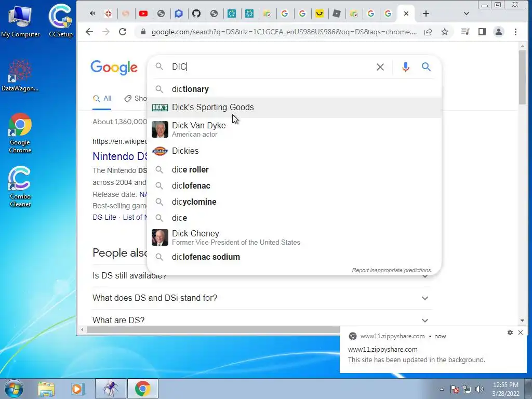Bookmark this tab with the star icon
The image size is (532, 399).
445,32
